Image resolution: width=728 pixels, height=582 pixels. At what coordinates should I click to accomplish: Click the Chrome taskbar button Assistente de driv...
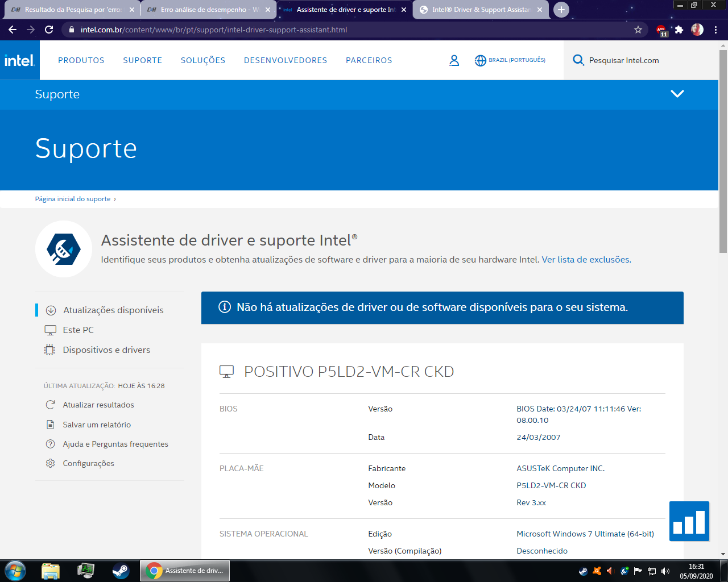185,571
